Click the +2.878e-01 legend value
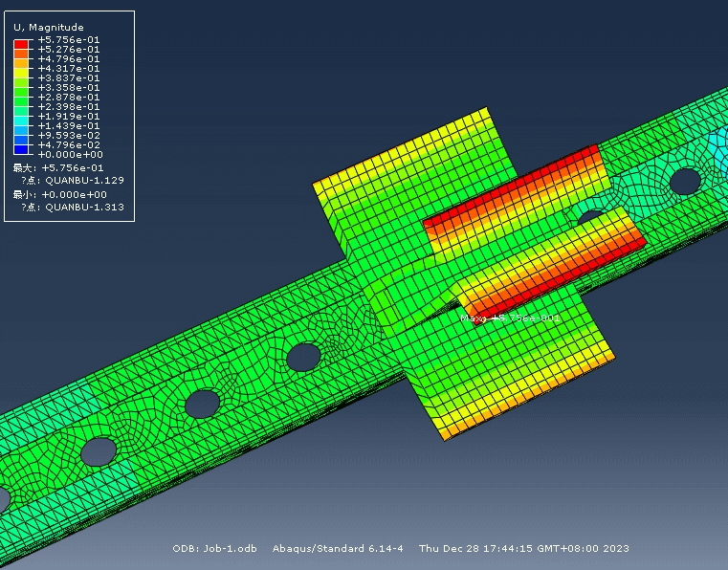This screenshot has height=570, width=728. (69, 97)
